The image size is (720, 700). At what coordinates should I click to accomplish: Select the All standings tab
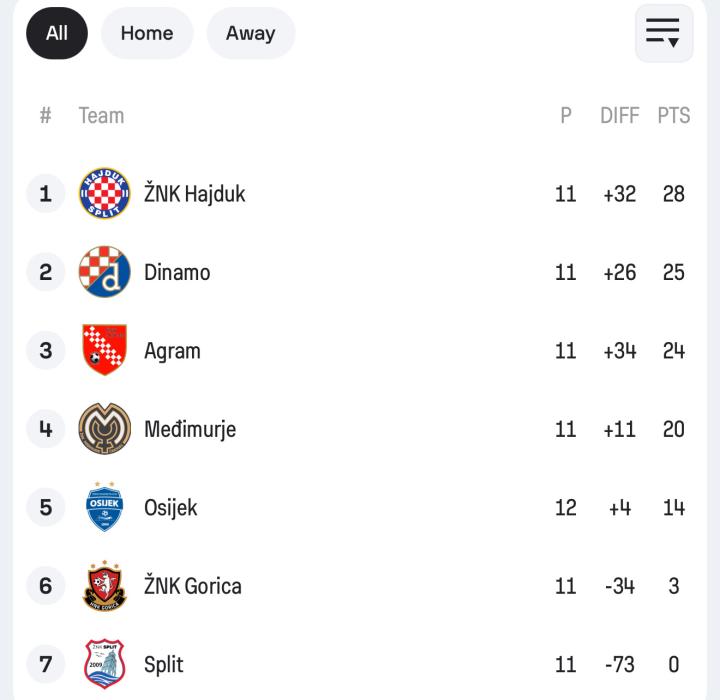(x=57, y=33)
